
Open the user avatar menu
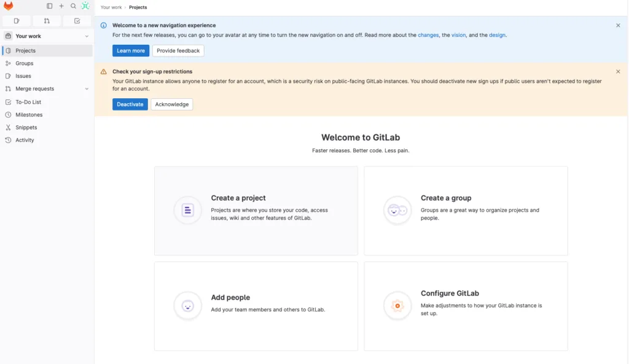tap(85, 6)
